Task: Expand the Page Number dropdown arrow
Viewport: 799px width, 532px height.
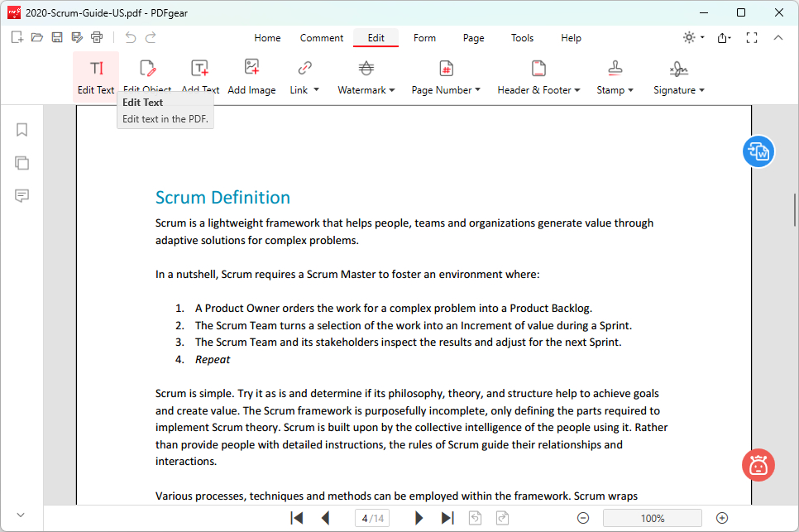Action: pos(477,89)
